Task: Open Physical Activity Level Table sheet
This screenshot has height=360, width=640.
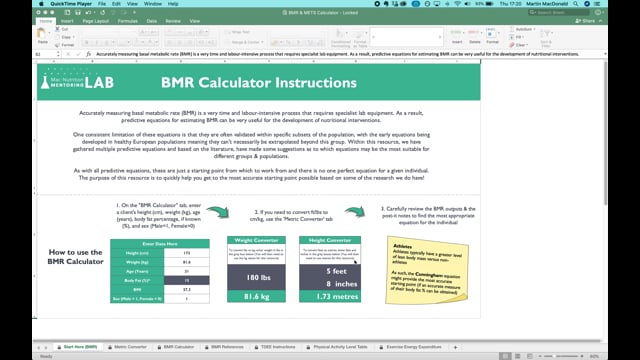Action: coord(337,347)
